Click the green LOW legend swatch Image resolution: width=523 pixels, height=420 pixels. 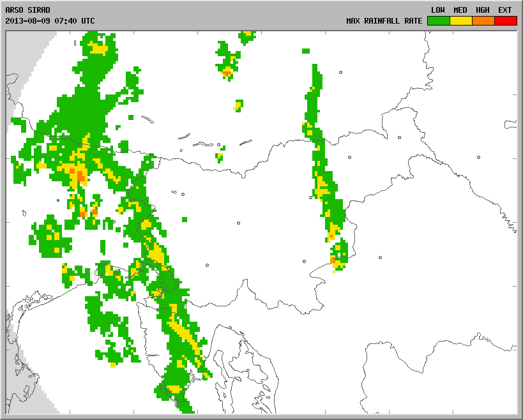coord(438,20)
